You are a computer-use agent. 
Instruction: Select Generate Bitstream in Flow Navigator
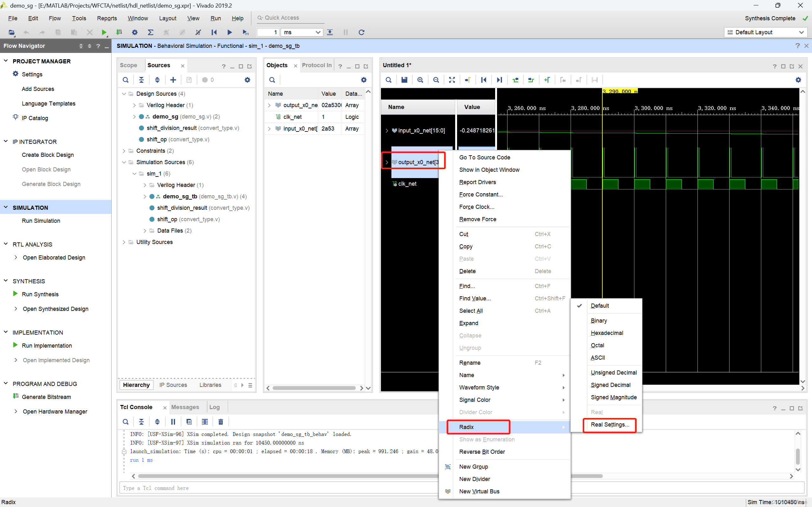tap(46, 397)
